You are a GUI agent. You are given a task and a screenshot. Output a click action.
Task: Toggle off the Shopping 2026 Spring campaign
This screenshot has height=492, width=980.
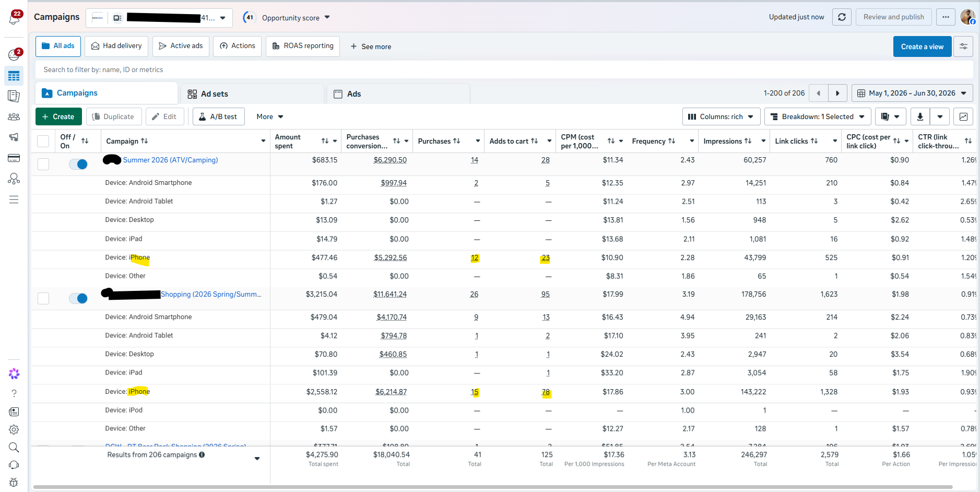[78, 298]
